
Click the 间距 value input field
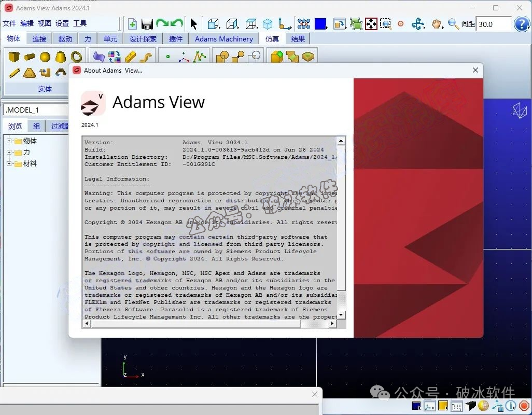(493, 23)
